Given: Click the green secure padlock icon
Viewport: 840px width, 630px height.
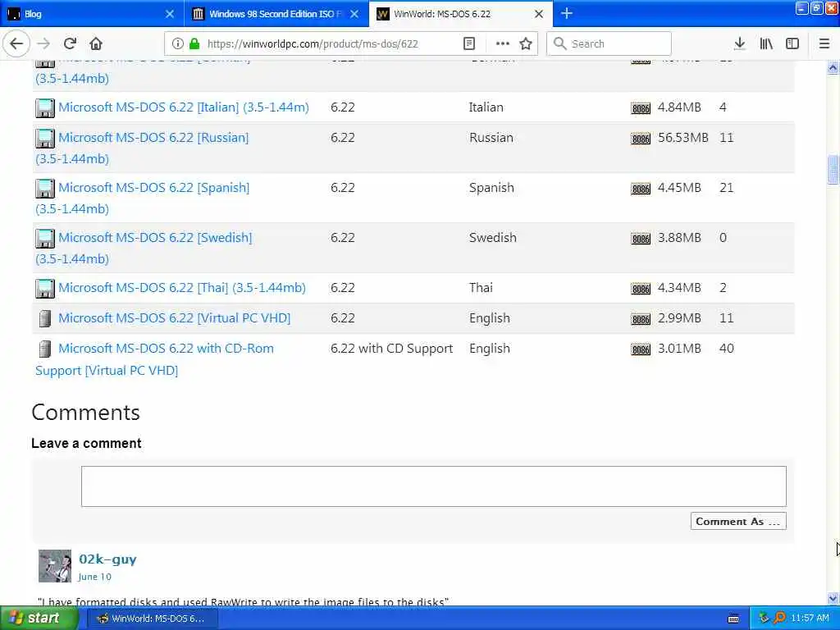Looking at the screenshot, I should tap(194, 43).
